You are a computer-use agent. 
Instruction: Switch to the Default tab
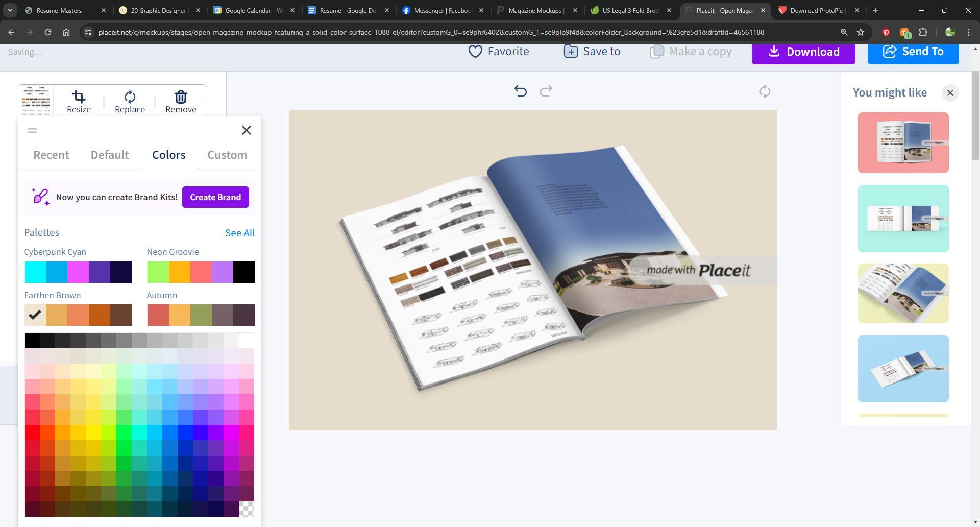coord(110,155)
